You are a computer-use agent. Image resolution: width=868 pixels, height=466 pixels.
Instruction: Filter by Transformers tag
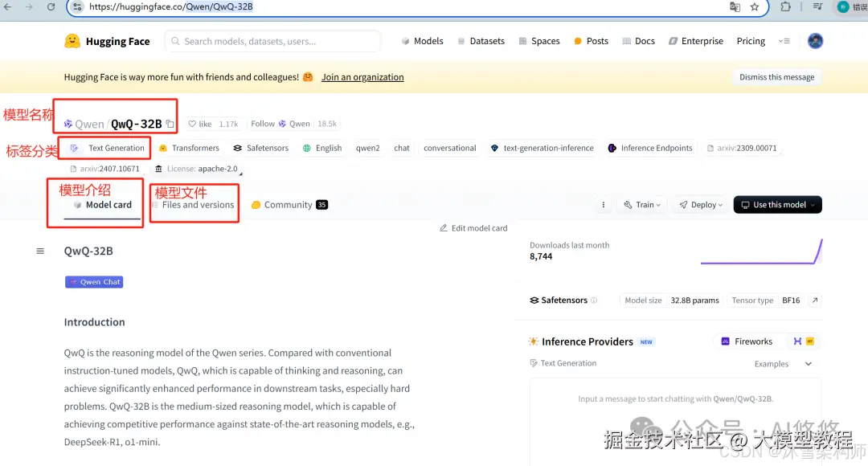pos(189,148)
